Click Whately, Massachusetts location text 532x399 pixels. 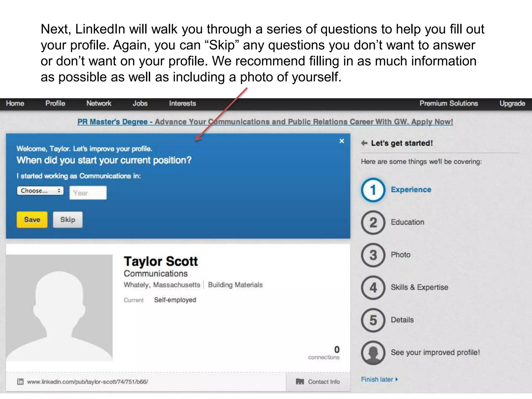coord(162,285)
